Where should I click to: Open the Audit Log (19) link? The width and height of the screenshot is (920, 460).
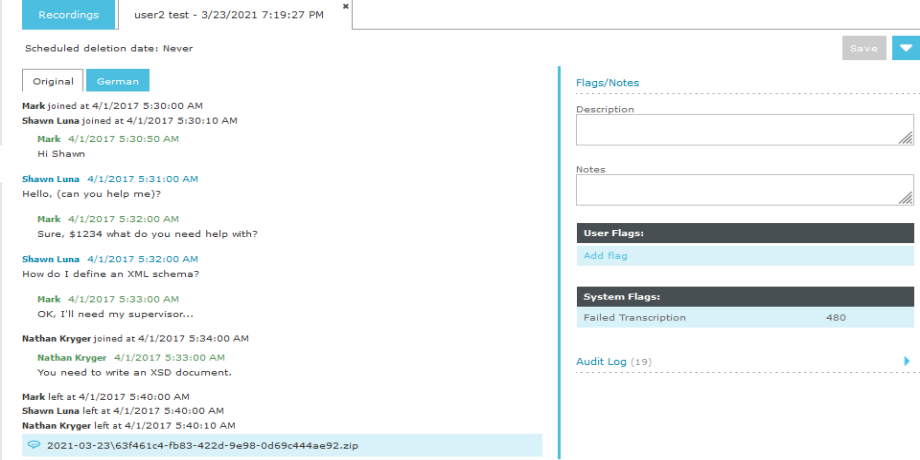(613, 361)
